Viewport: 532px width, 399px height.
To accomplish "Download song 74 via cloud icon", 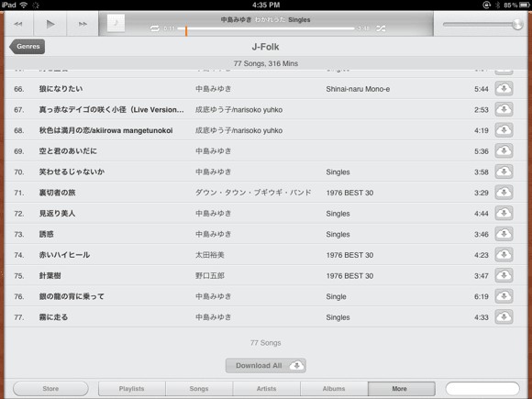I will click(x=504, y=255).
